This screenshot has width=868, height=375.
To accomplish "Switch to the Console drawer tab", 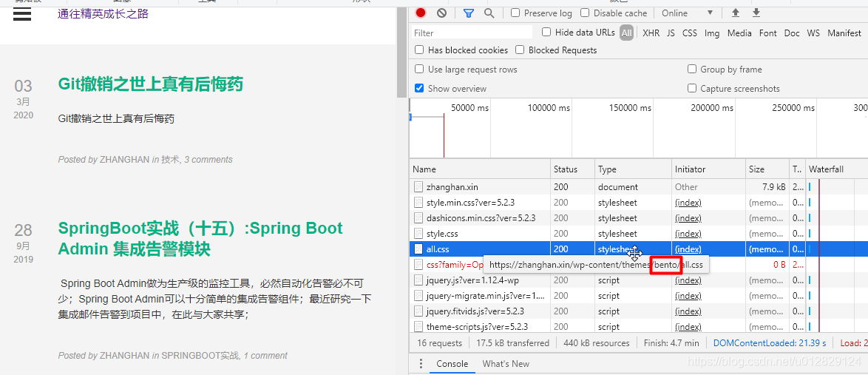I will [452, 363].
